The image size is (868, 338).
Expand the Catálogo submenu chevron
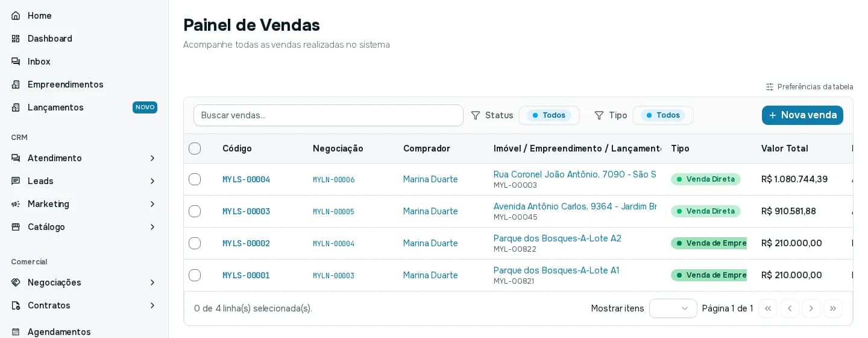click(x=153, y=227)
